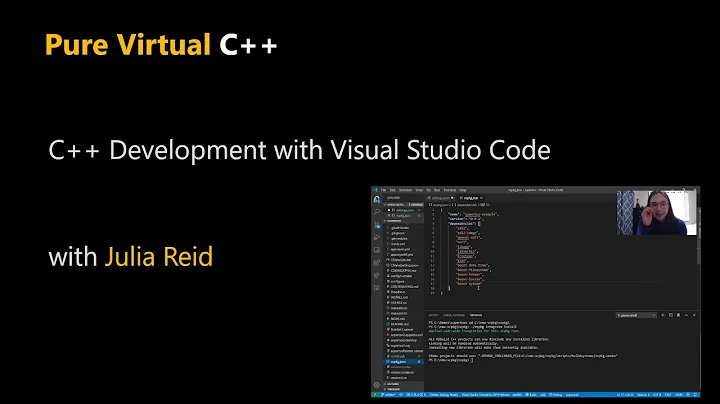Click the supertux2 launch target in the status bar
This screenshot has height=404, width=720.
pos(571,395)
